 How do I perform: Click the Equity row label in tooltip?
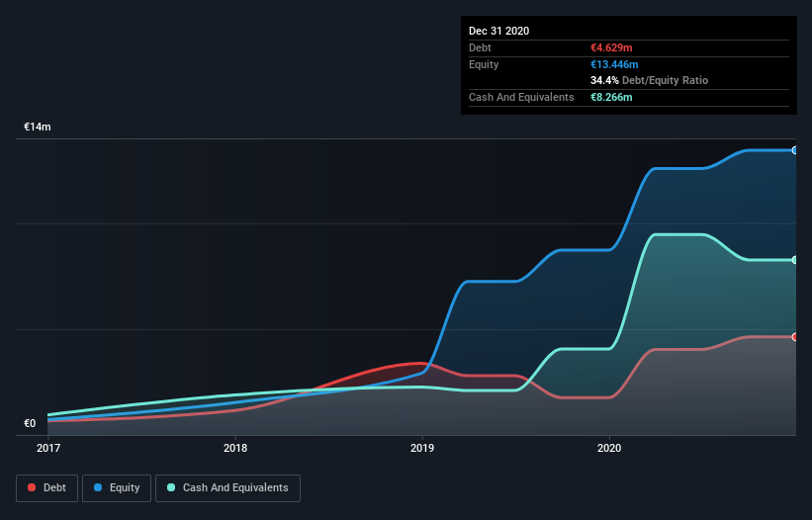pyautogui.click(x=484, y=64)
